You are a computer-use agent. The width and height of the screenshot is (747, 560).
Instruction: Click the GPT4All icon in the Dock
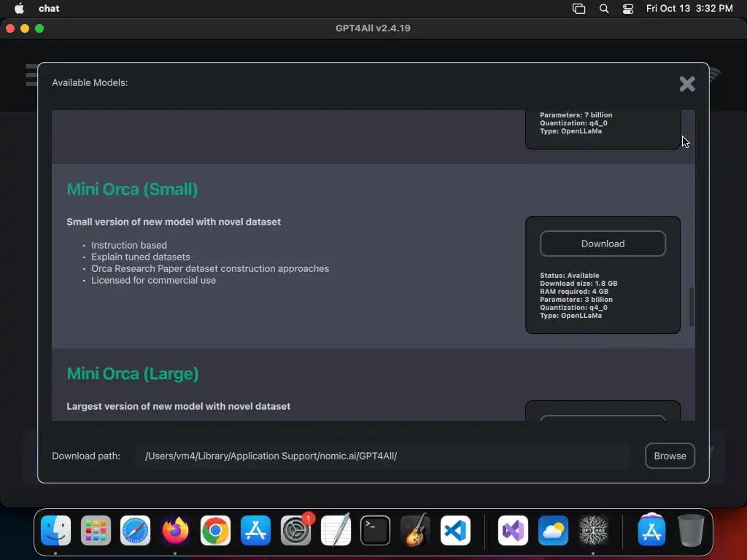point(593,531)
